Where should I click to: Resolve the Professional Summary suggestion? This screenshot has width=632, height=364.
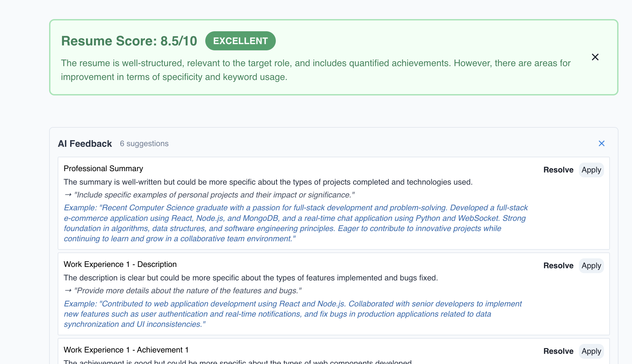[x=558, y=170]
